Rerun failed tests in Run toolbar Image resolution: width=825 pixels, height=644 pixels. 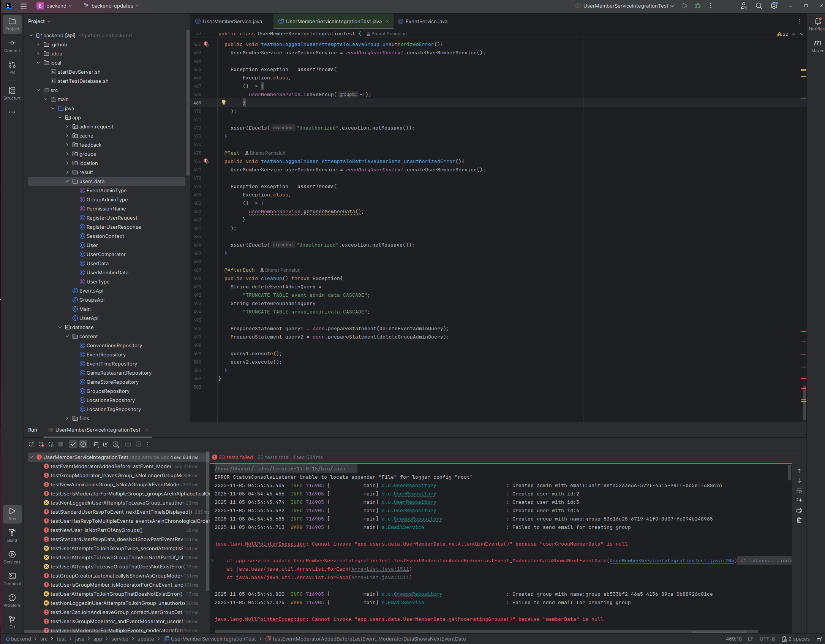(x=41, y=444)
